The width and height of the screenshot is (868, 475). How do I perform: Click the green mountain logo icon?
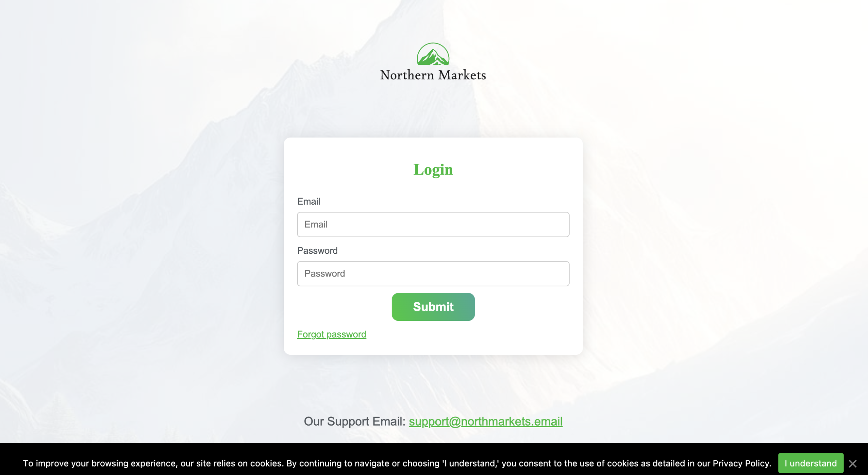[433, 54]
